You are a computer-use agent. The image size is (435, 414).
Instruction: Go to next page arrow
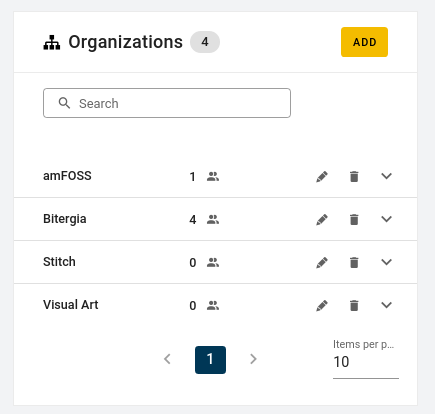pos(253,359)
